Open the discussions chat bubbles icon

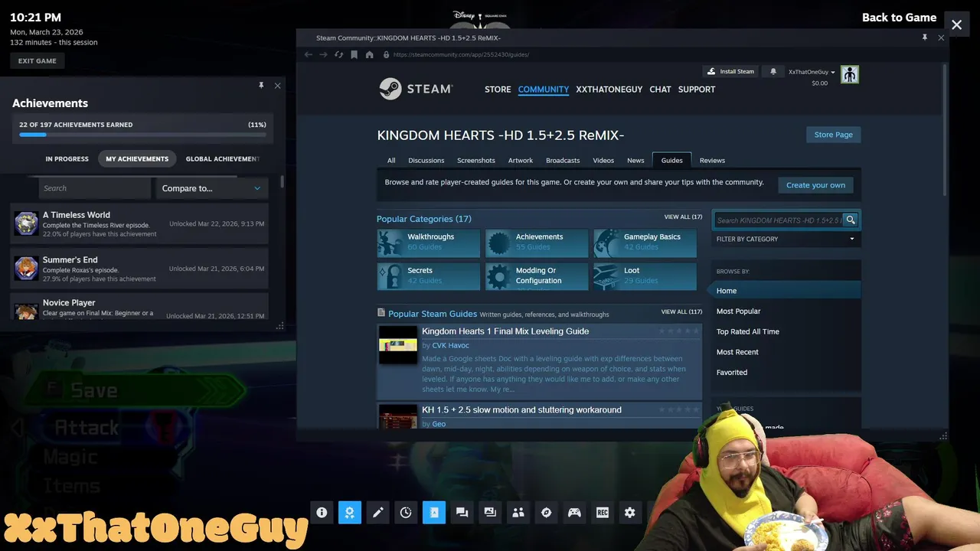pyautogui.click(x=462, y=513)
